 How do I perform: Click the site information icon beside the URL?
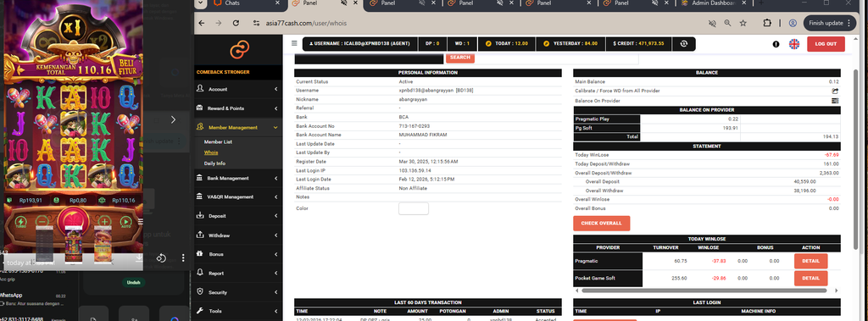point(256,23)
